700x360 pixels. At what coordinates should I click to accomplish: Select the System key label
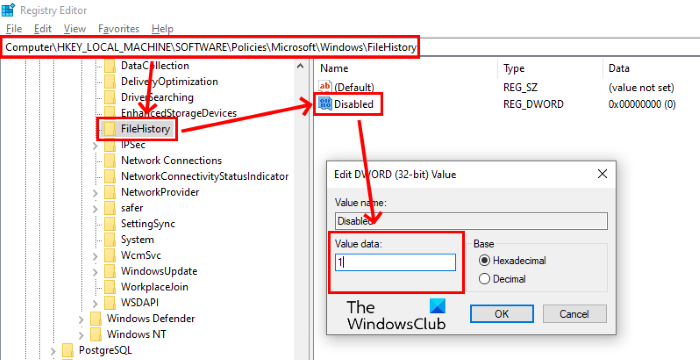pos(137,240)
